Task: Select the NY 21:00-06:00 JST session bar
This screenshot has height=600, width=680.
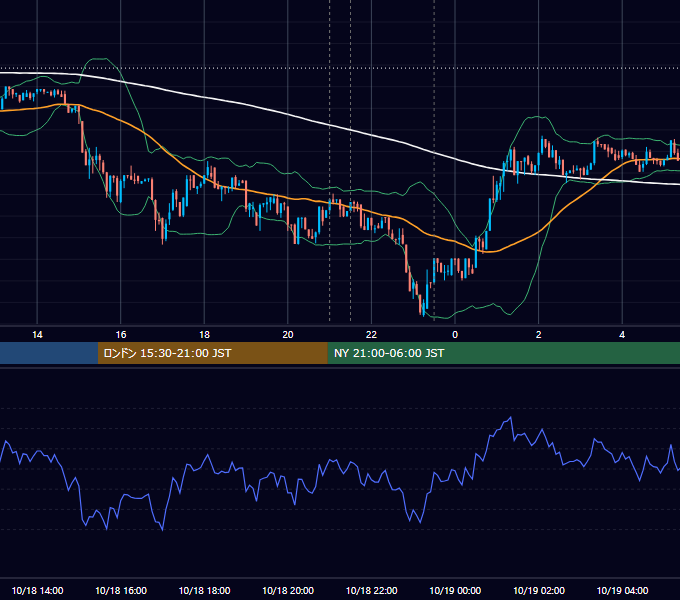Action: pyautogui.click(x=503, y=353)
